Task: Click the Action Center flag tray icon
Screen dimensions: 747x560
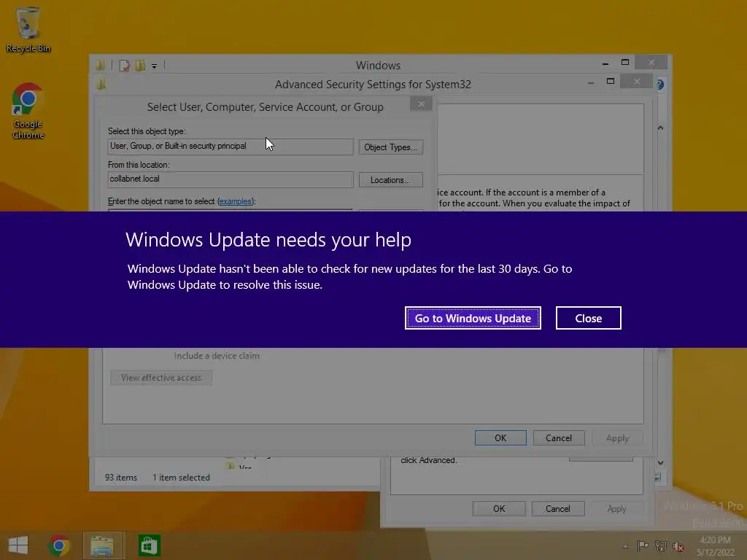Action: pos(643,545)
